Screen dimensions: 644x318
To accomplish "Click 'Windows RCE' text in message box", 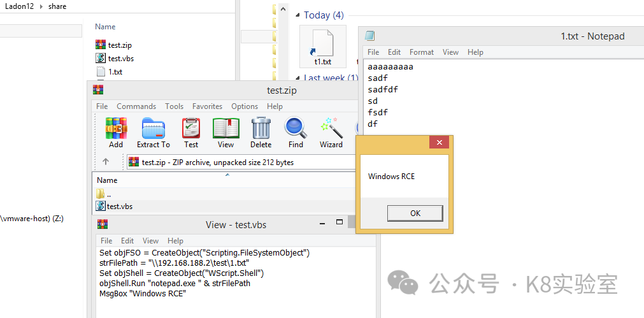I will (391, 177).
